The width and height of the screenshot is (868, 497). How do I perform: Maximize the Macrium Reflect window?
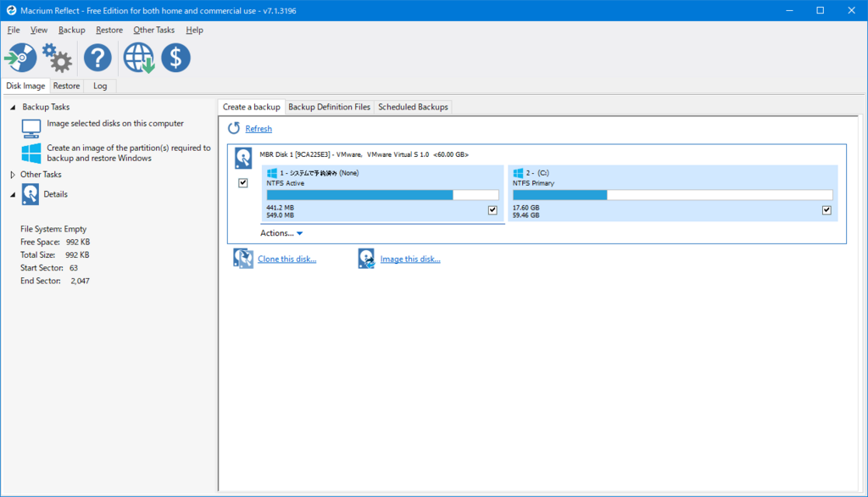[821, 10]
